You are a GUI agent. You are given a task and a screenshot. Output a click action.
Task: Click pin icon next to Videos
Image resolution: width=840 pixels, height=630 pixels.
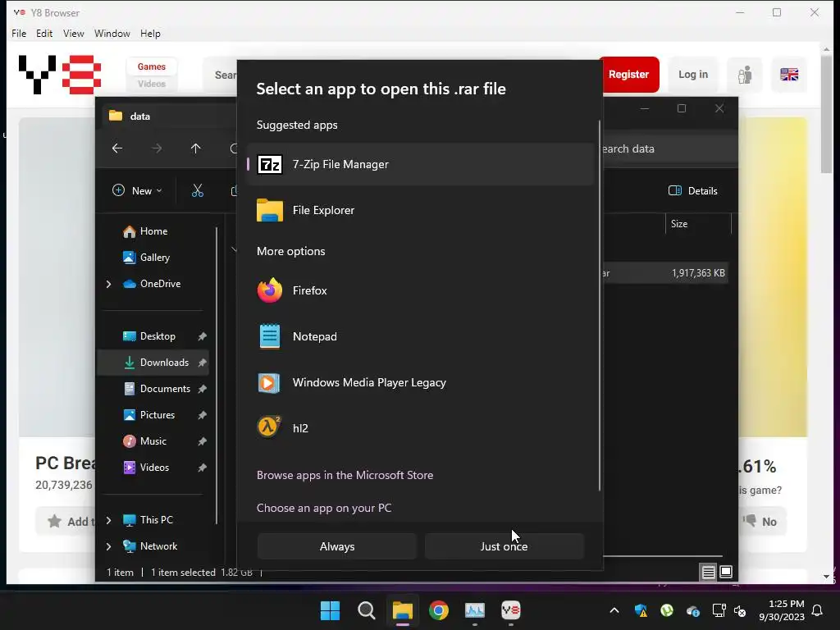202,468
